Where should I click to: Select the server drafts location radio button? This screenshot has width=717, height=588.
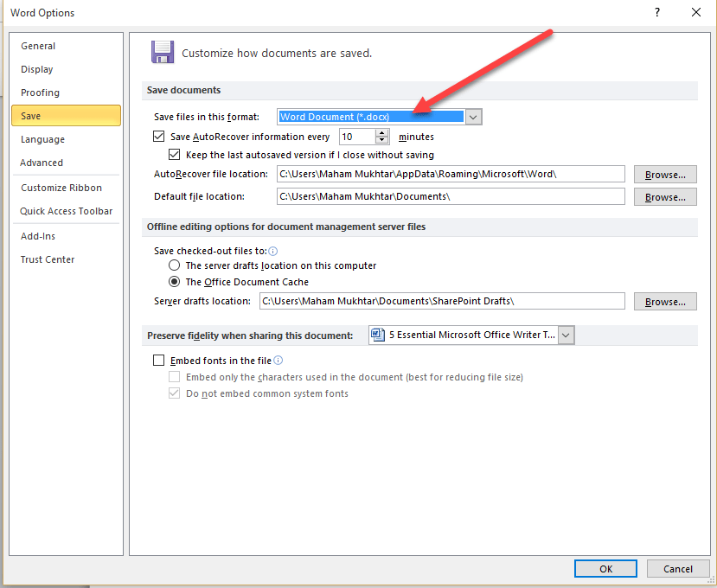tap(174, 265)
